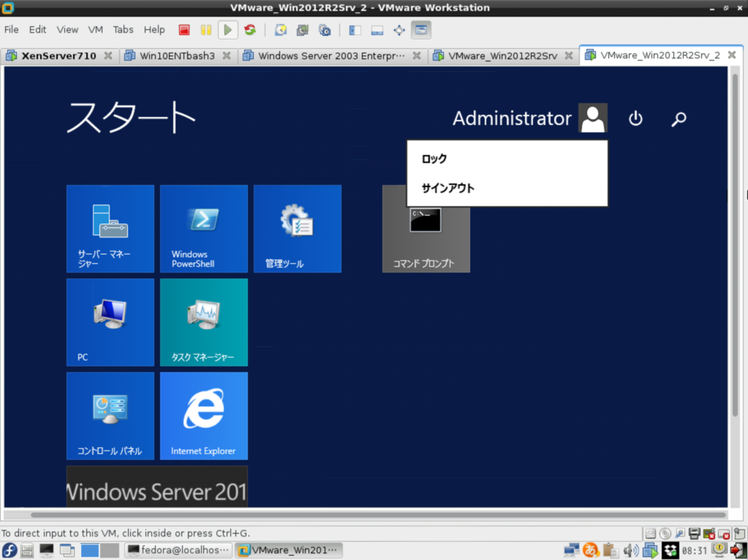This screenshot has height=560, width=748.
Task: Switch to the Win10ENTbash3 tab
Action: pos(177,55)
